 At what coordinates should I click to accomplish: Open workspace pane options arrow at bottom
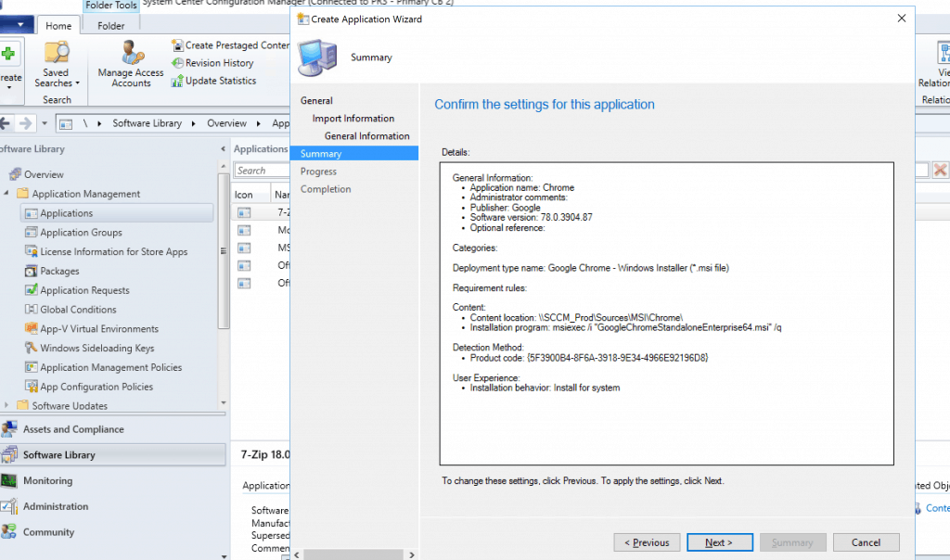tap(224, 555)
